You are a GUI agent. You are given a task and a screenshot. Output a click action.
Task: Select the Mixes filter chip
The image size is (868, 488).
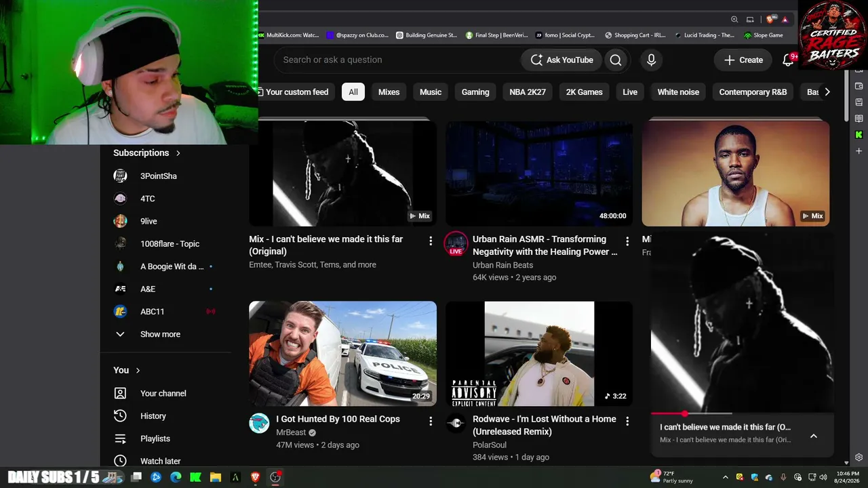(x=389, y=92)
